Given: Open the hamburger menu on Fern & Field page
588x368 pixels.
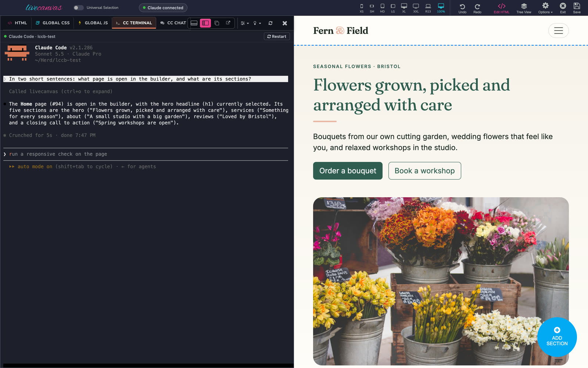Looking at the screenshot, I should pyautogui.click(x=558, y=31).
